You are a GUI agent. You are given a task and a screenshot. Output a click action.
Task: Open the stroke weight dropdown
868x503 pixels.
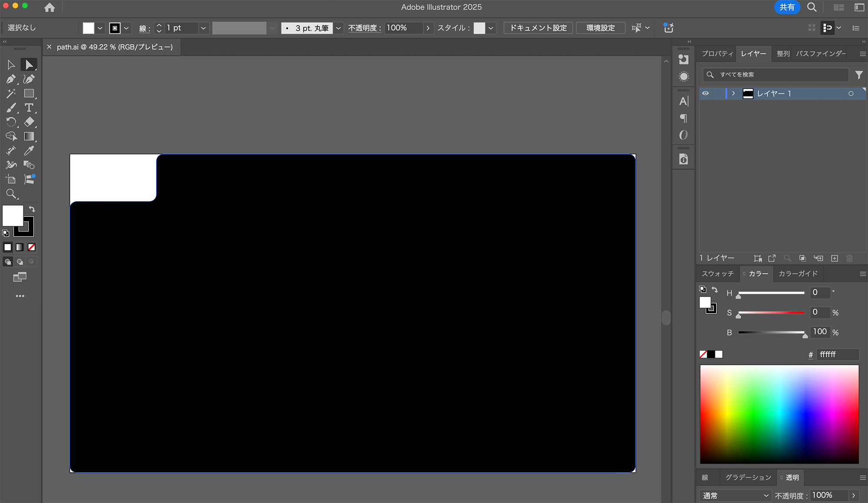(x=203, y=28)
